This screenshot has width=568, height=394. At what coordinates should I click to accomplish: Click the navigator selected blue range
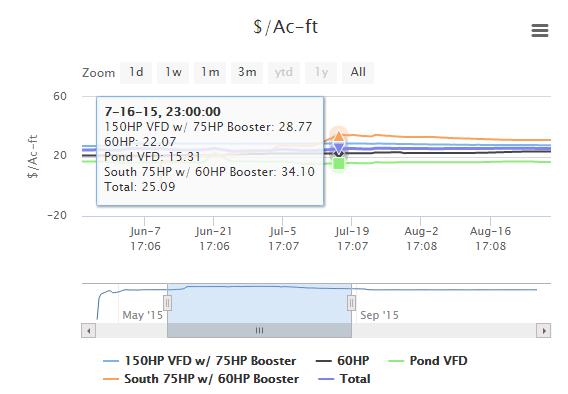point(259,303)
